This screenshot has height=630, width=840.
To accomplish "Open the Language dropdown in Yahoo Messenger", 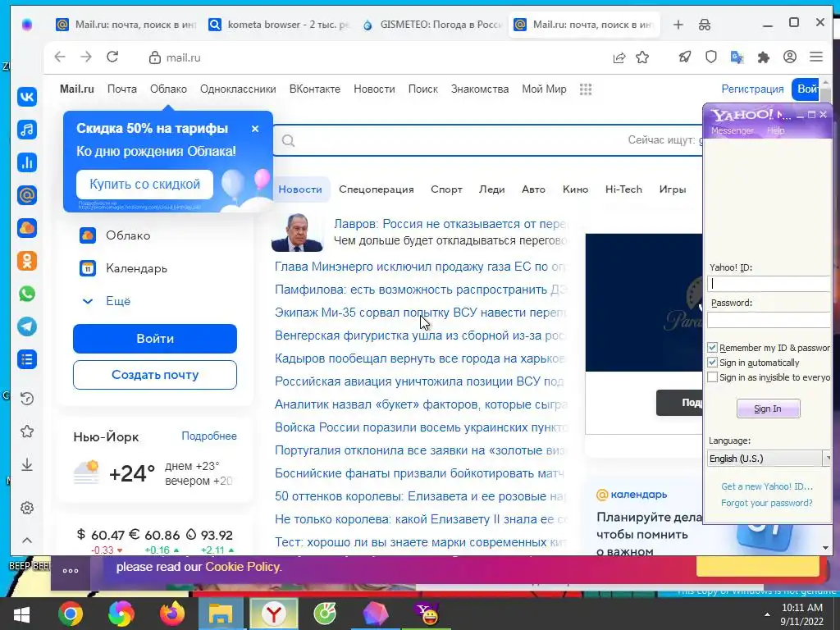I will point(769,459).
